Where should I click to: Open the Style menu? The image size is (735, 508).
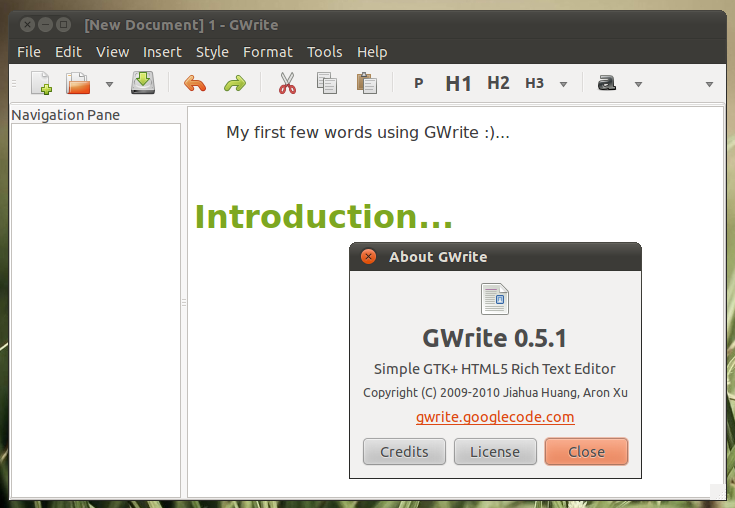tap(212, 52)
